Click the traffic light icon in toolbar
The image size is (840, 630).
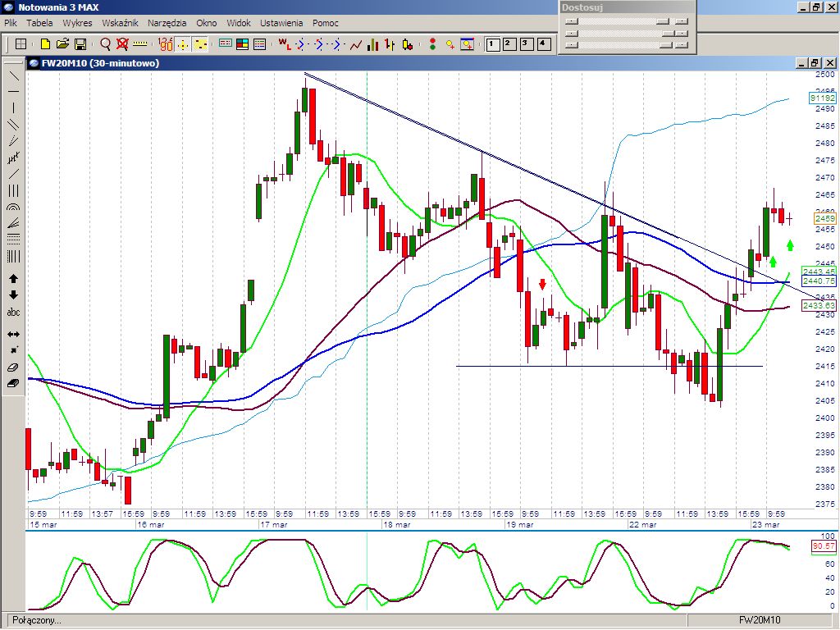(431, 43)
